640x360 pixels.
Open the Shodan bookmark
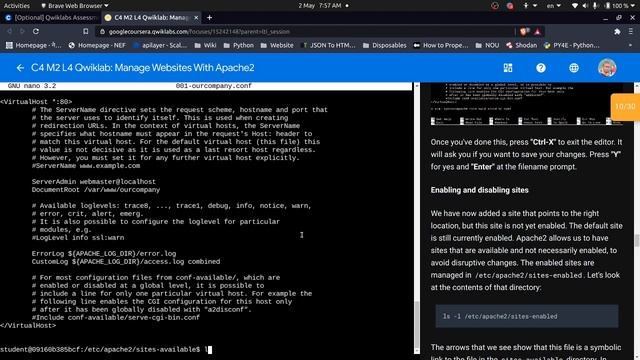(x=522, y=45)
